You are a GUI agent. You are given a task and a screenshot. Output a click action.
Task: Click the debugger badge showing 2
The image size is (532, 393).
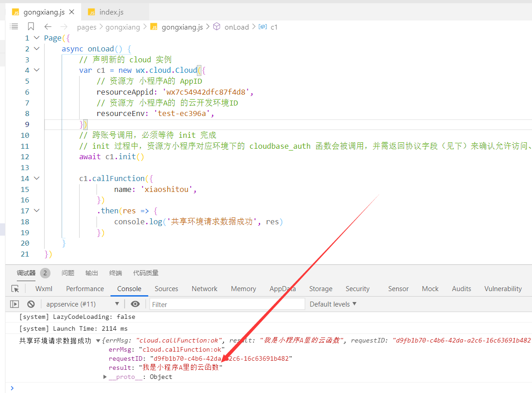click(x=45, y=273)
